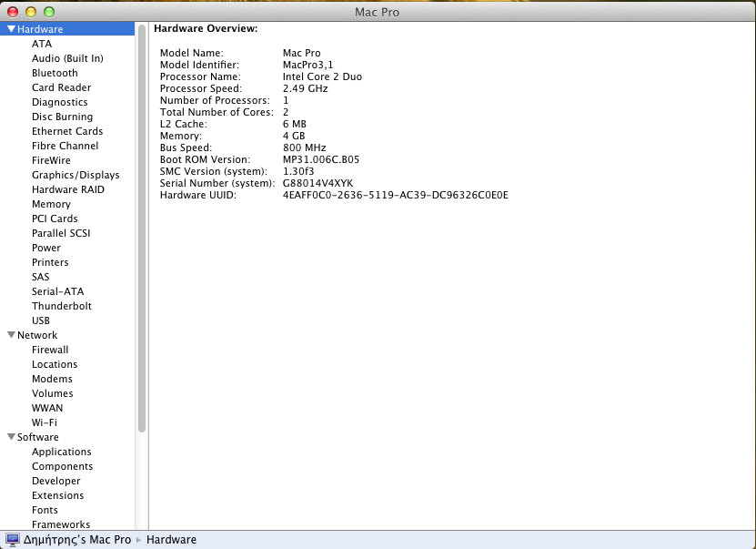Screen dimensions: 756x549
Task: Open Graphics/Displays in the sidebar
Action: pos(76,175)
